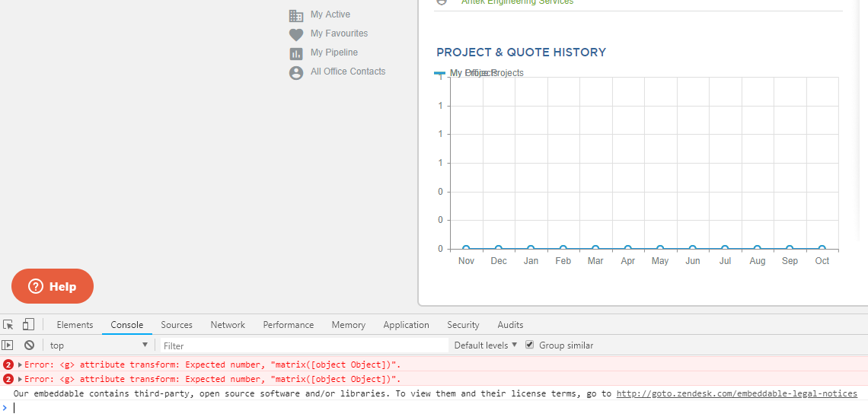Open the top JavaScript context dropdown
This screenshot has height=417, width=868.
pyautogui.click(x=99, y=345)
